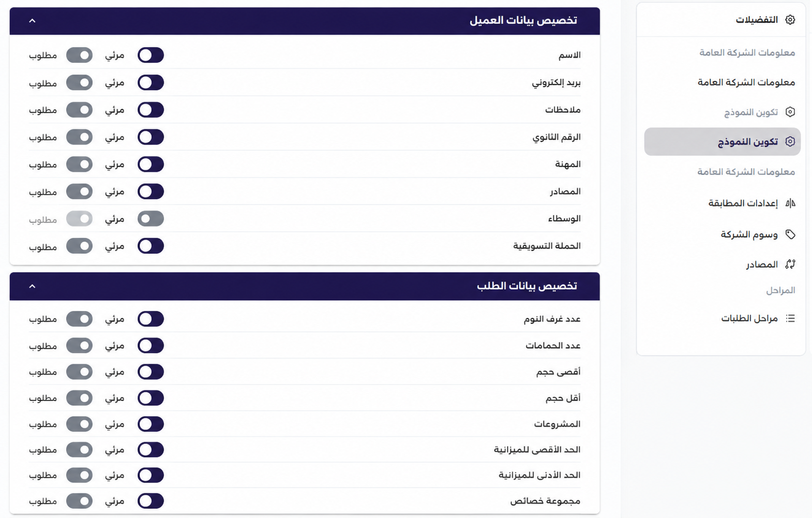Click the list icon for مراحل الطلبات
The image size is (812, 518).
click(790, 318)
